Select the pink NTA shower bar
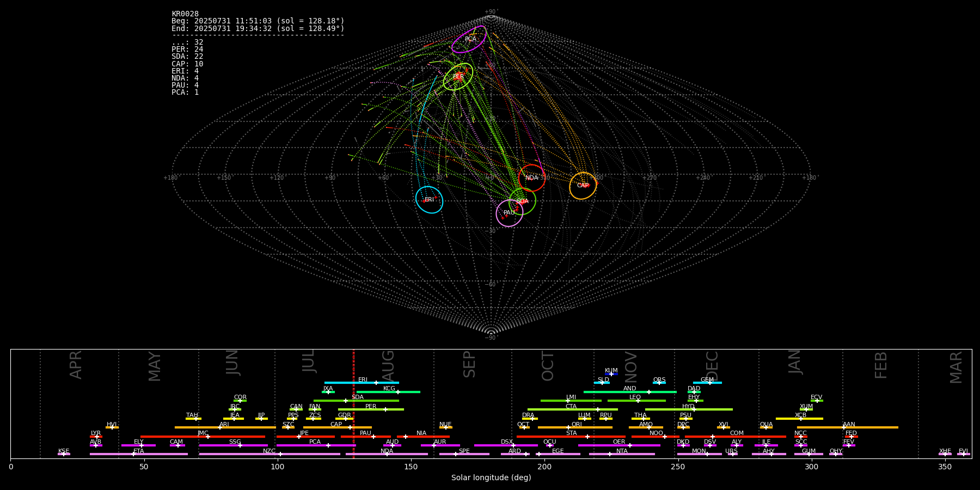980x490 pixels. 622,454
